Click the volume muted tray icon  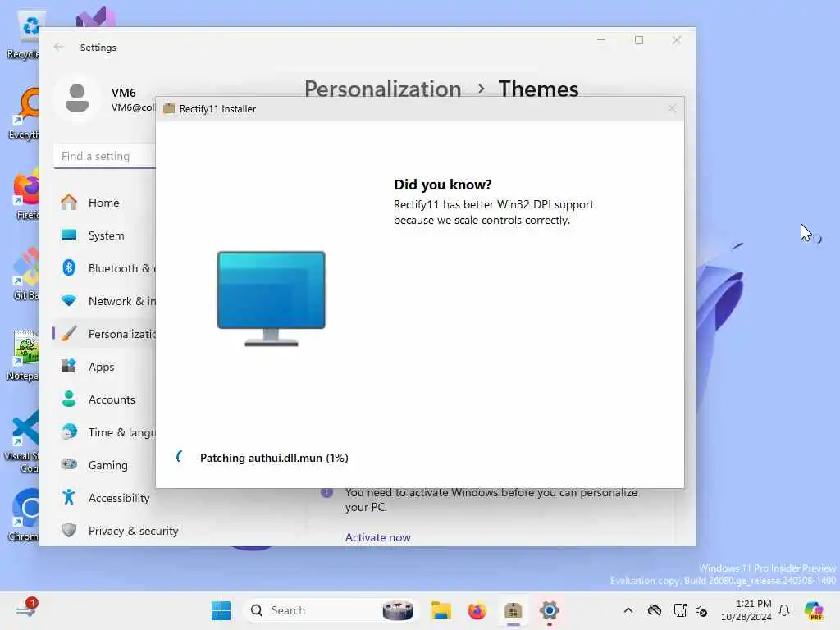point(701,610)
